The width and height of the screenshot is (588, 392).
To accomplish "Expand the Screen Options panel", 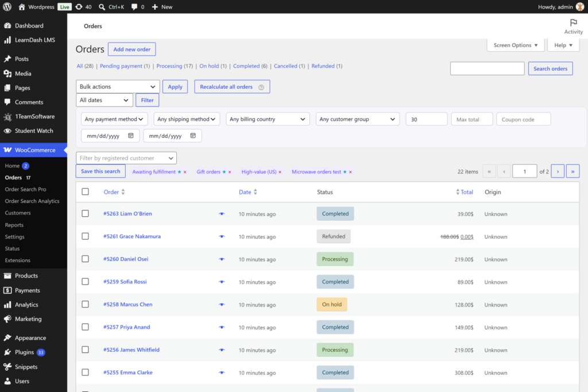I will 516,45.
